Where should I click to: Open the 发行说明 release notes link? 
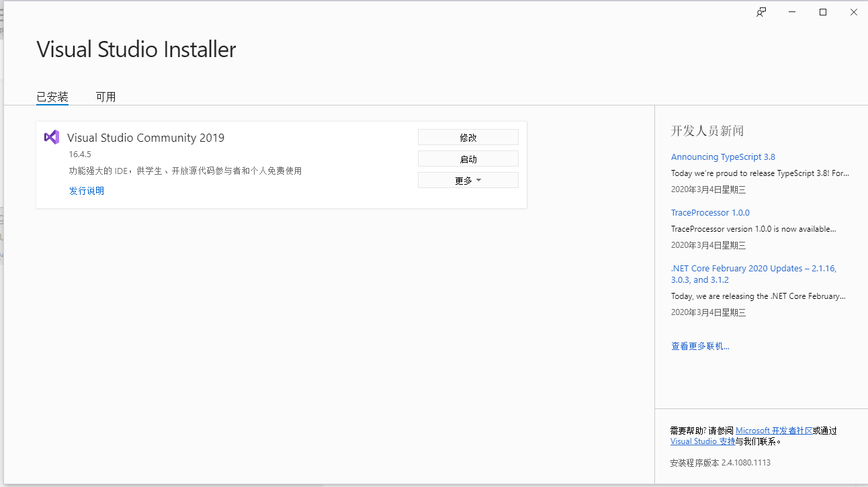86,190
